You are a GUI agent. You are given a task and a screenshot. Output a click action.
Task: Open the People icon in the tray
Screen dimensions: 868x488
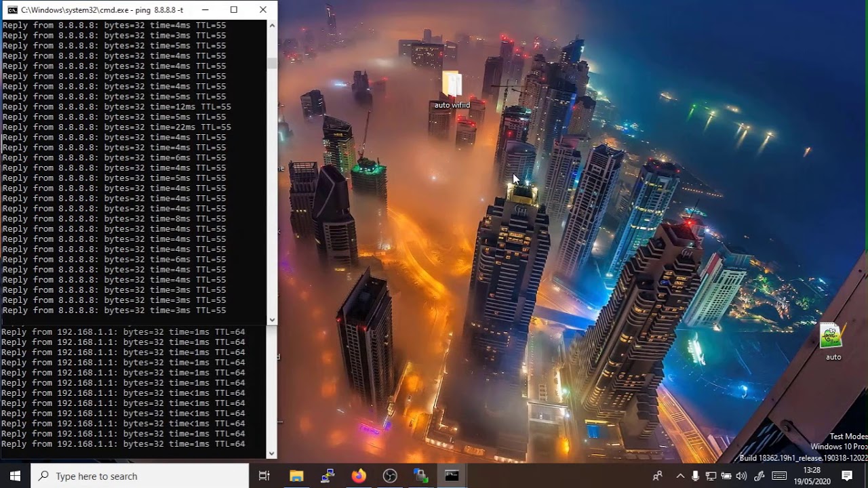click(x=658, y=476)
